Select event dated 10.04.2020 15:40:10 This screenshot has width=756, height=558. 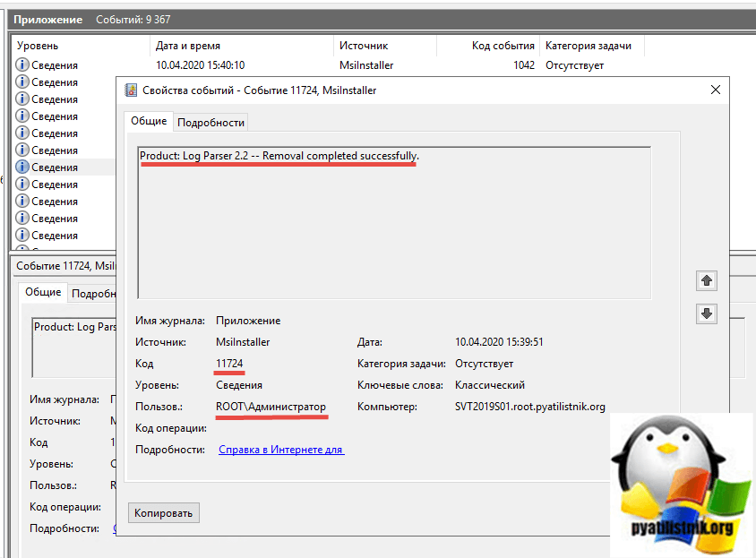point(200,65)
